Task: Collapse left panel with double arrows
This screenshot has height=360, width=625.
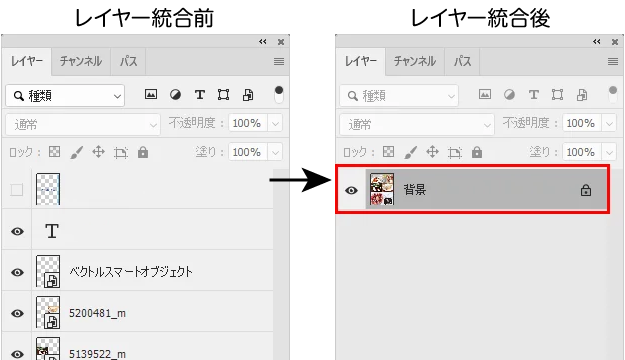Action: pyautogui.click(x=263, y=41)
